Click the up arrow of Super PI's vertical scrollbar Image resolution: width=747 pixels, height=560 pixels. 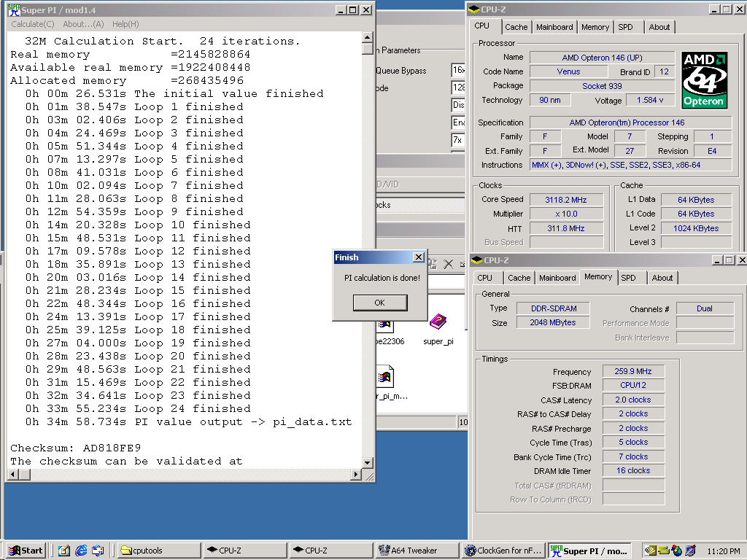click(x=368, y=37)
